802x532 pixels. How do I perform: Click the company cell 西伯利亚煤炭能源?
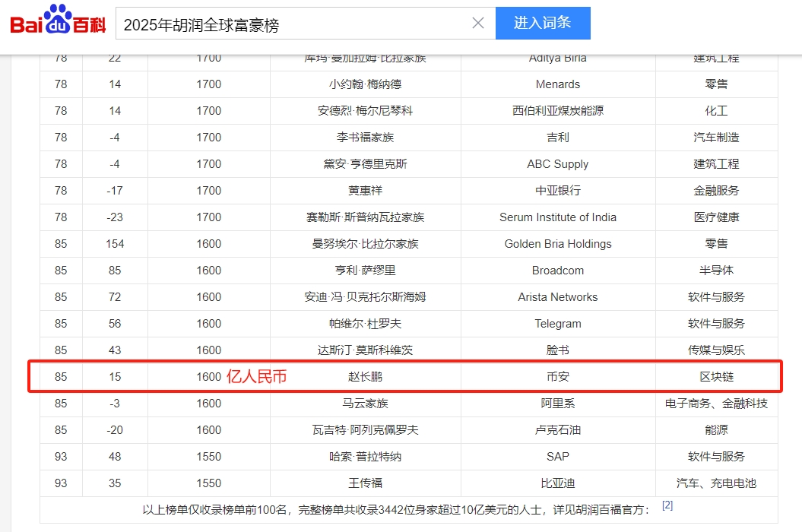[557, 111]
